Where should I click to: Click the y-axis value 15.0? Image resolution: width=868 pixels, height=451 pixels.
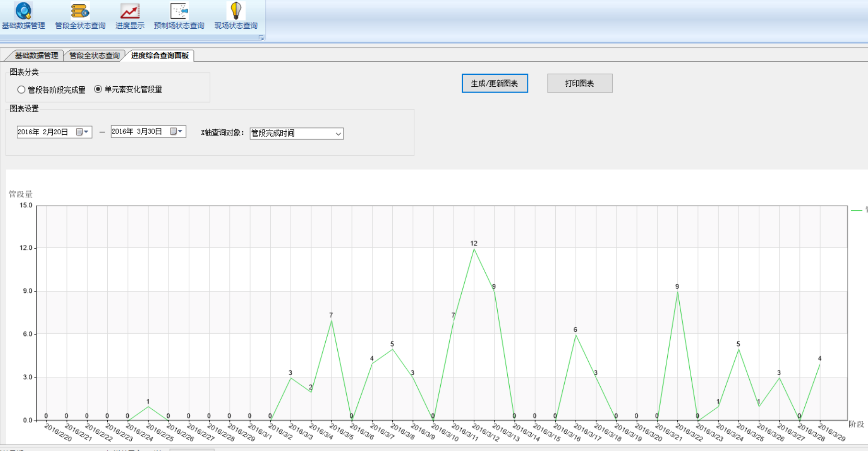(26, 205)
